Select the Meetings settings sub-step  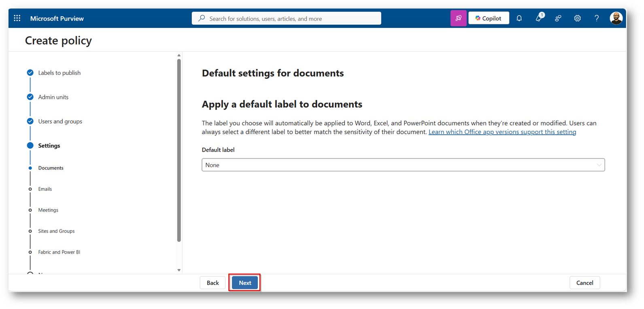pyautogui.click(x=48, y=210)
